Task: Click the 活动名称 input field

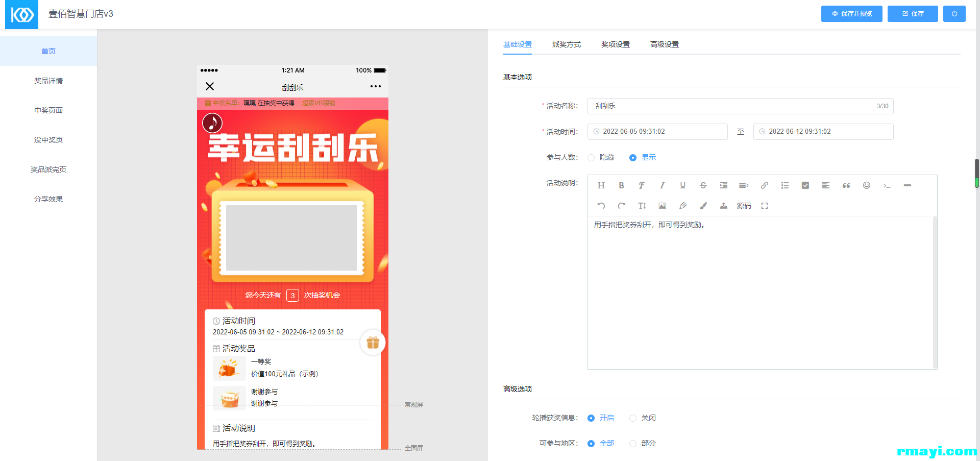Action: [x=740, y=106]
